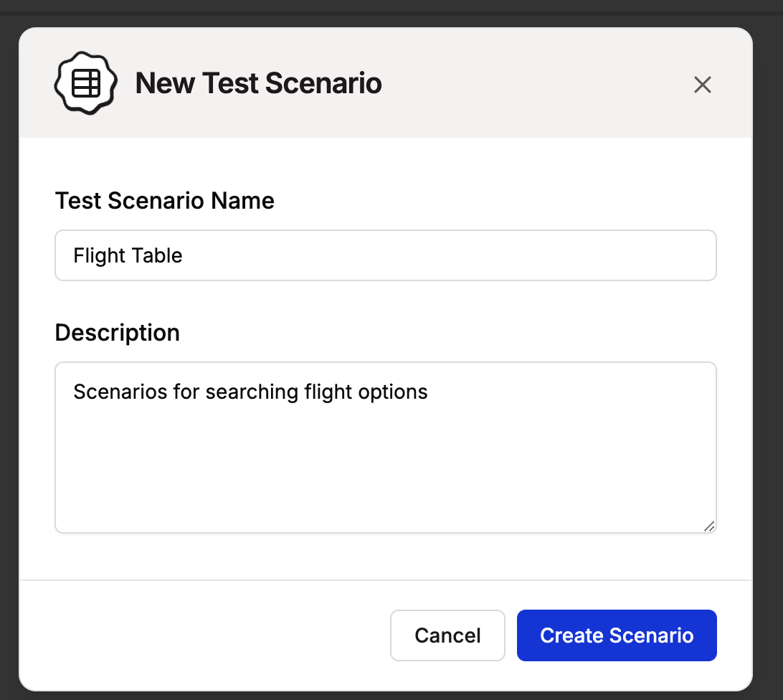Place cursor on the word "Flight"
This screenshot has height=700, width=783.
98,256
